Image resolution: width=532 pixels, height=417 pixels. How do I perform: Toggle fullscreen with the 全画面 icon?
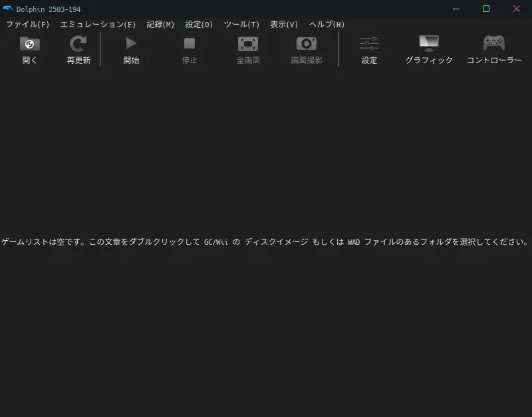coord(248,44)
